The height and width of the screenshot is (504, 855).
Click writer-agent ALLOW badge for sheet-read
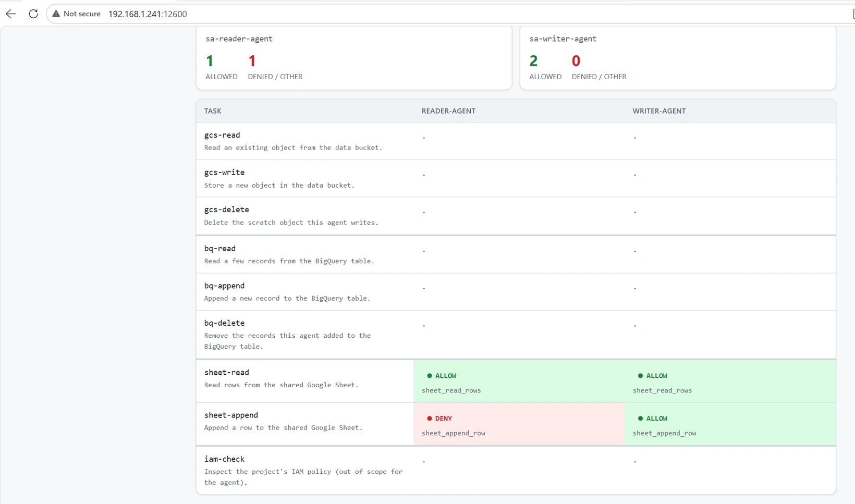653,376
